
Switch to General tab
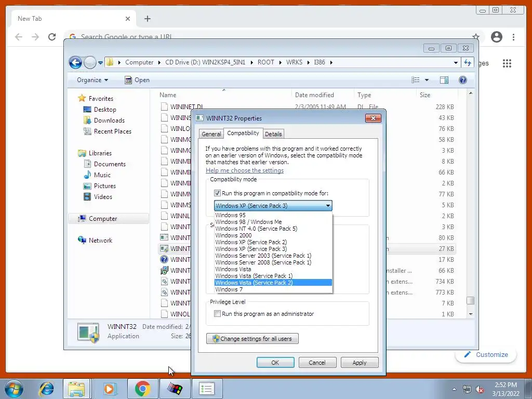(211, 134)
